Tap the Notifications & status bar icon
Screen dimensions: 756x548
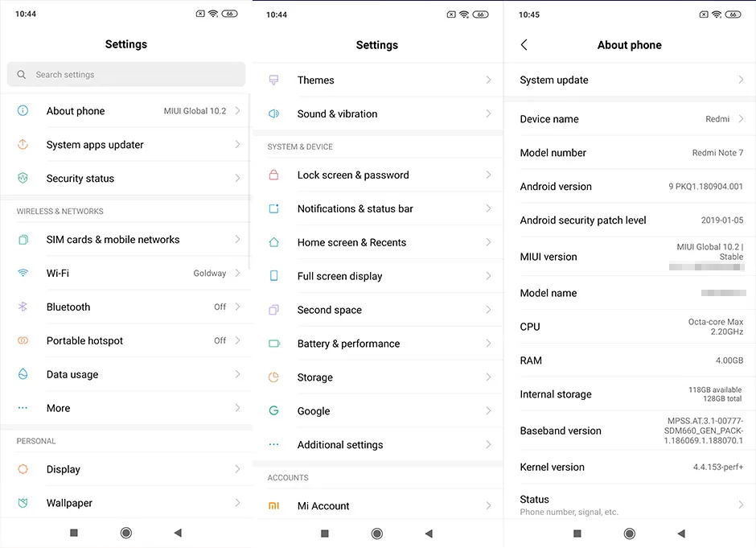tap(274, 208)
